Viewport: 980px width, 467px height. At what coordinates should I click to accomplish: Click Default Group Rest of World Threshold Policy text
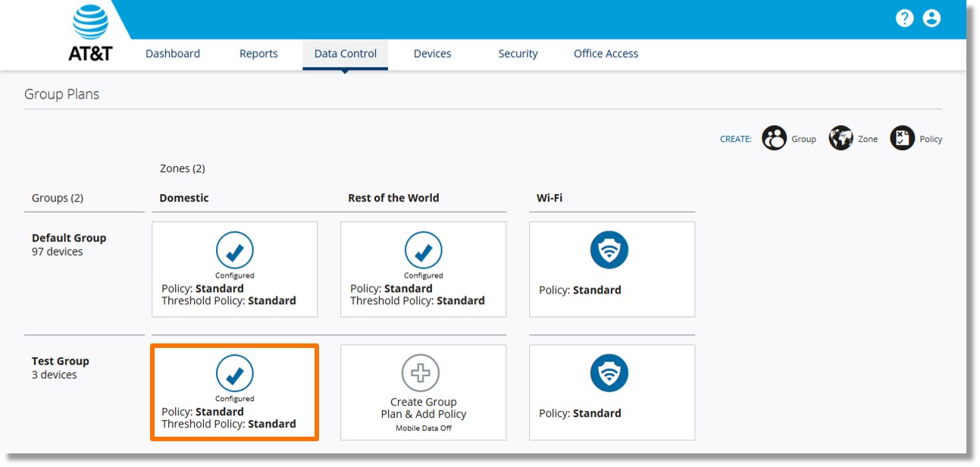click(x=418, y=301)
